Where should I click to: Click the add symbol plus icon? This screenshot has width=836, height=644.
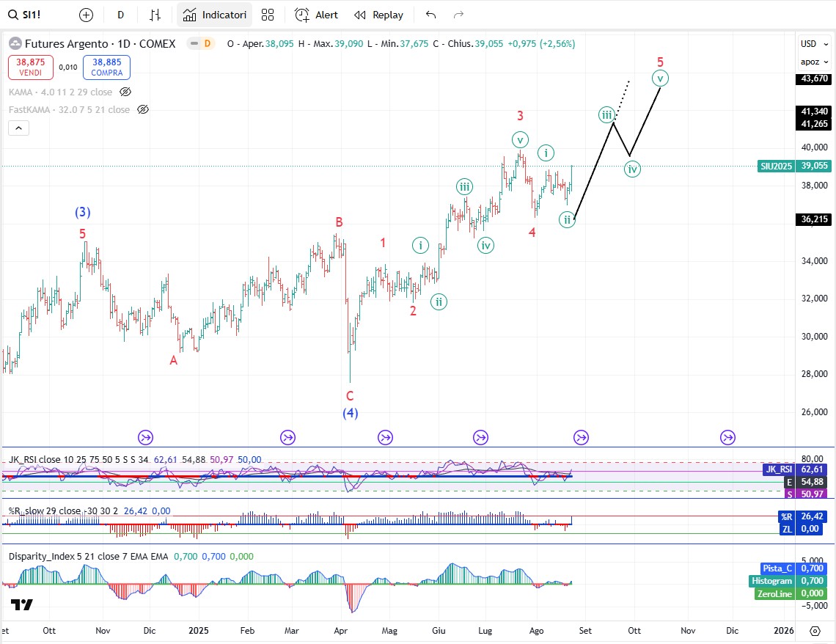coord(86,15)
